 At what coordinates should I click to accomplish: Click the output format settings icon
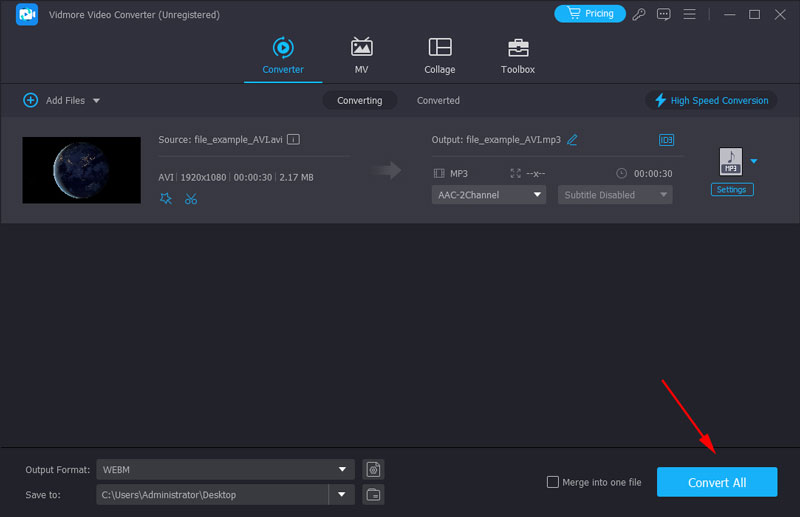tap(373, 469)
